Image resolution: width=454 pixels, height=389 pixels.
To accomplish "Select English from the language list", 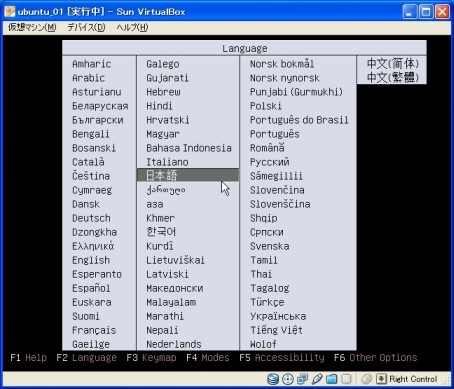I will pyautogui.click(x=91, y=260).
